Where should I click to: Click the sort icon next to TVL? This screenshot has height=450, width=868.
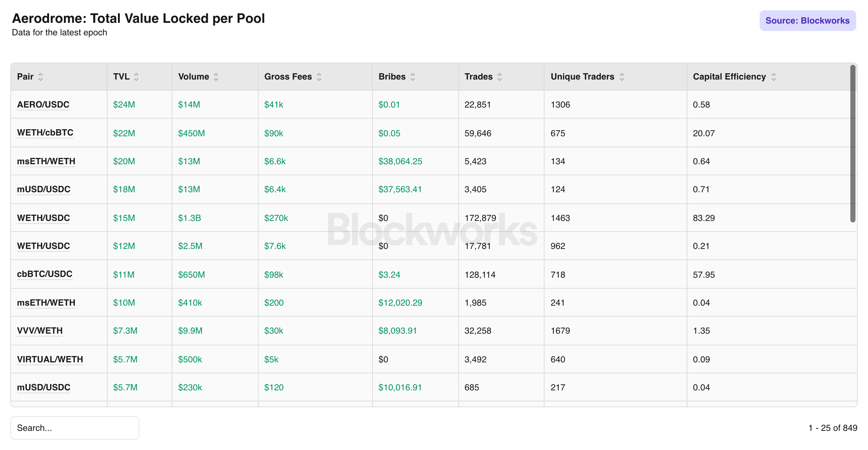(137, 77)
